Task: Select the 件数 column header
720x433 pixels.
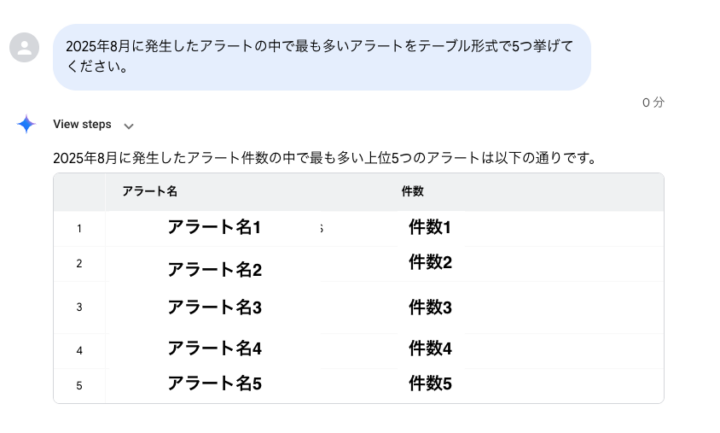Action: coord(412,191)
